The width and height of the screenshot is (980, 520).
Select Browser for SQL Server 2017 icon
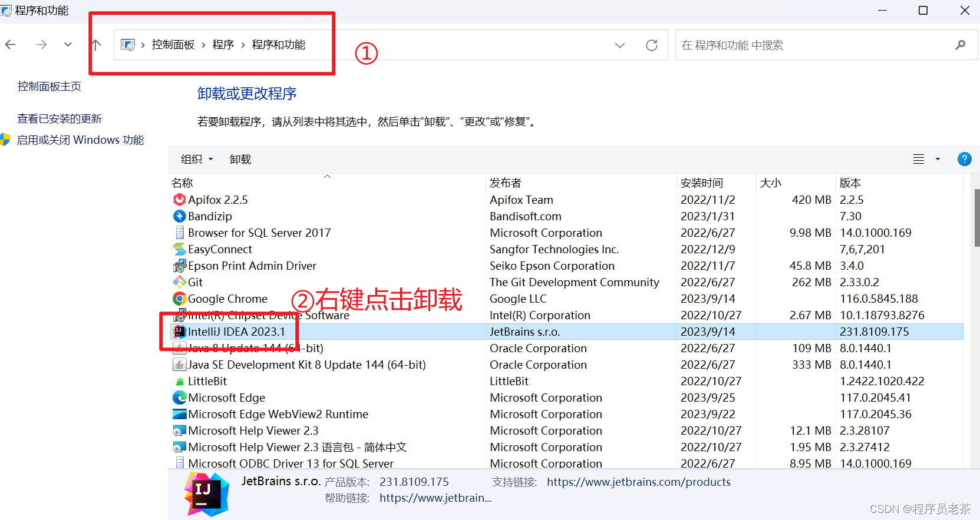coord(180,233)
